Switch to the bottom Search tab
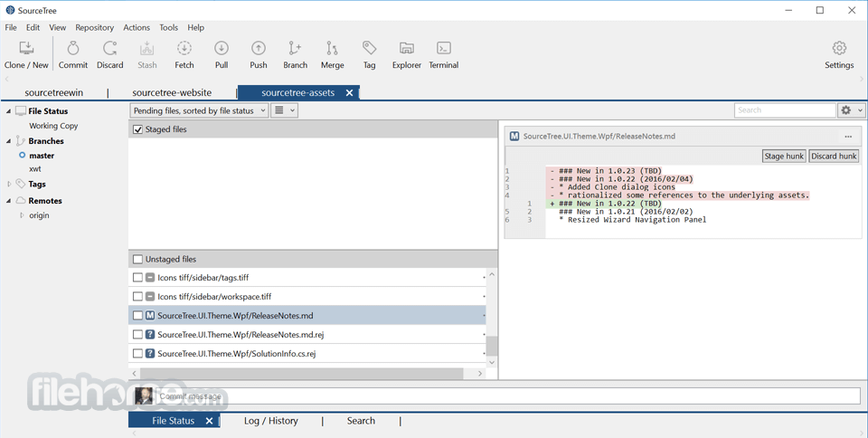868x438 pixels. click(361, 421)
